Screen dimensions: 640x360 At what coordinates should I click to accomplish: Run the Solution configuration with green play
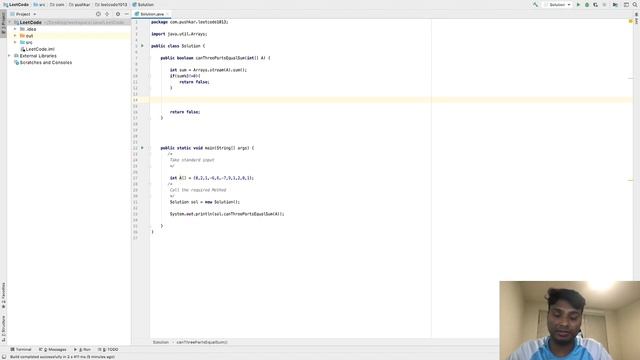coord(578,4)
